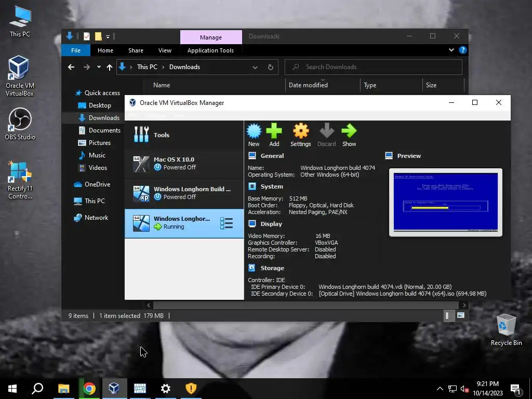The width and height of the screenshot is (532, 399).
Task: Click the Add machine green plus icon
Action: (274, 135)
